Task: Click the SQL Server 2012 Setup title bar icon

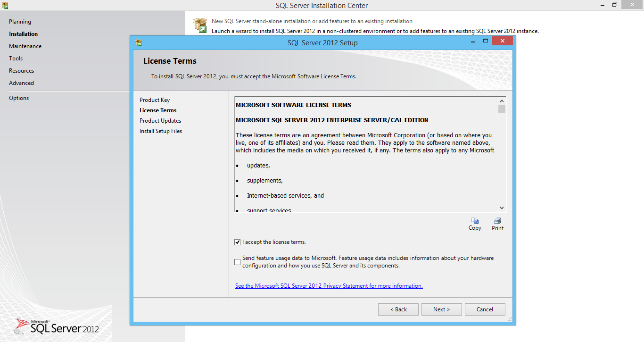Action: coord(138,42)
